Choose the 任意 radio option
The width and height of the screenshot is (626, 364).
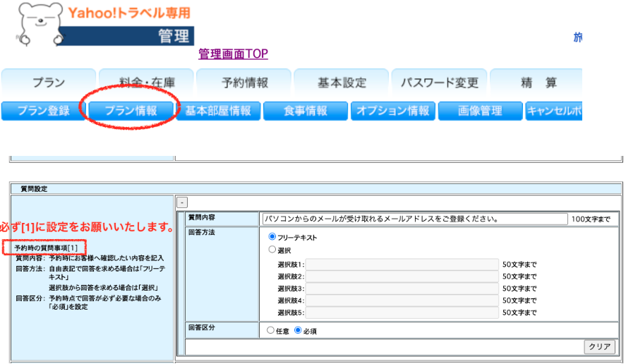270,330
